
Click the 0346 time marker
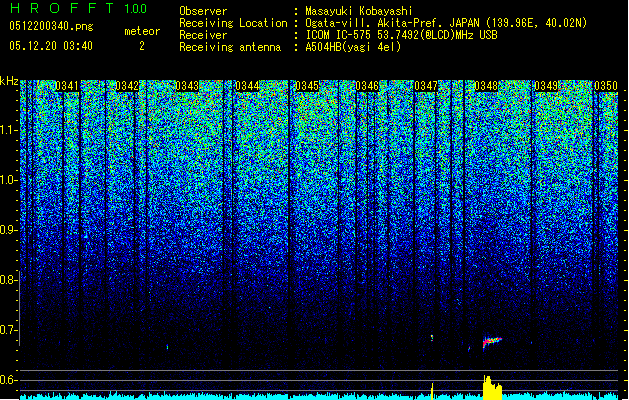click(367, 86)
